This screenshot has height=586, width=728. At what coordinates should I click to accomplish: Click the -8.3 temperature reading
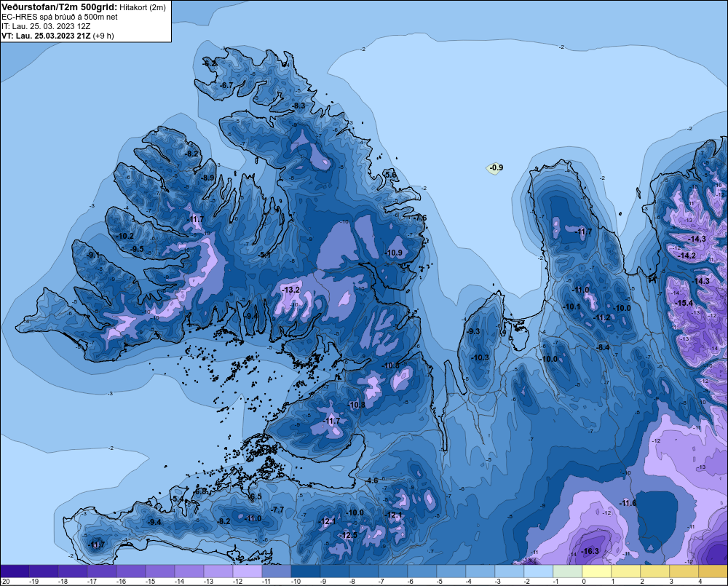298,106
